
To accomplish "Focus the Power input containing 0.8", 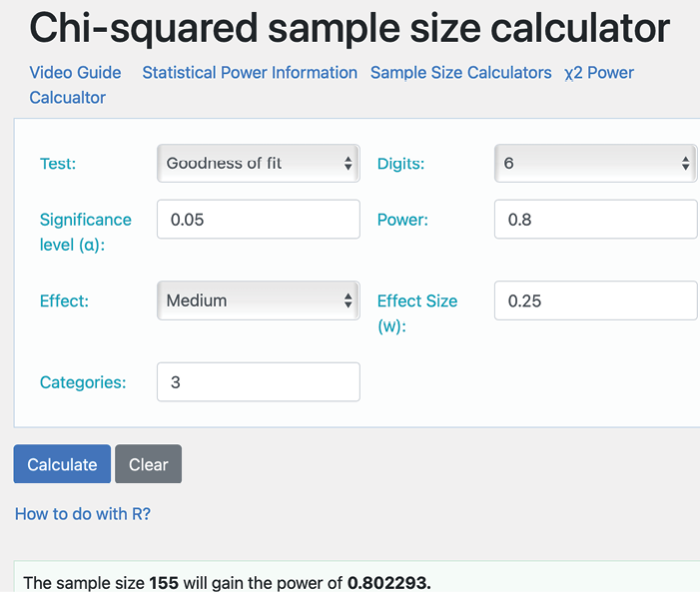I will (x=595, y=220).
